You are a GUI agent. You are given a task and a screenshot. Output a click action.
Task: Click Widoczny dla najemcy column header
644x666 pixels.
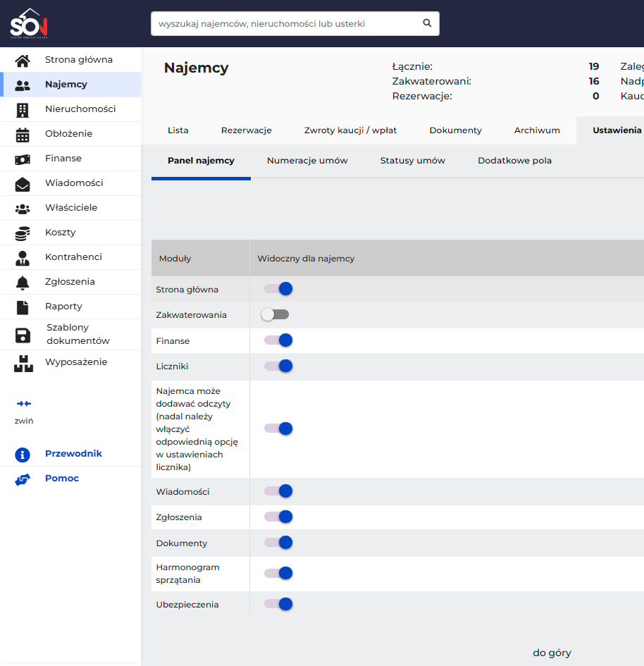306,258
